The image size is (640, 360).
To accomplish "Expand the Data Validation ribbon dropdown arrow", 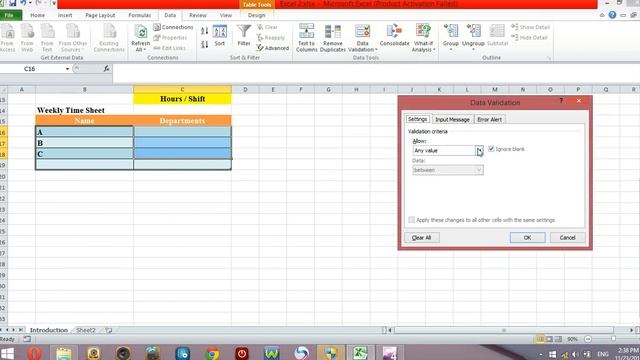I will [376, 50].
